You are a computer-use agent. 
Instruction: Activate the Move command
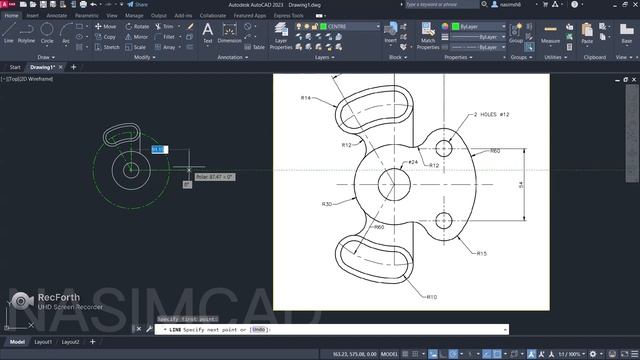coord(105,27)
